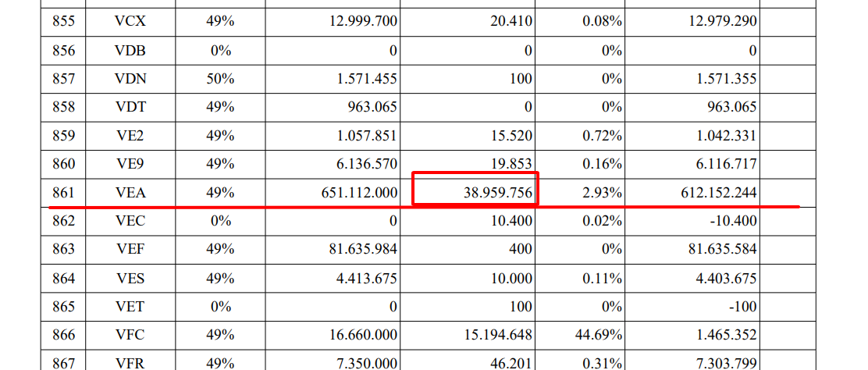Select the VDB ticker cell
The height and width of the screenshot is (370, 868).
tap(130, 51)
